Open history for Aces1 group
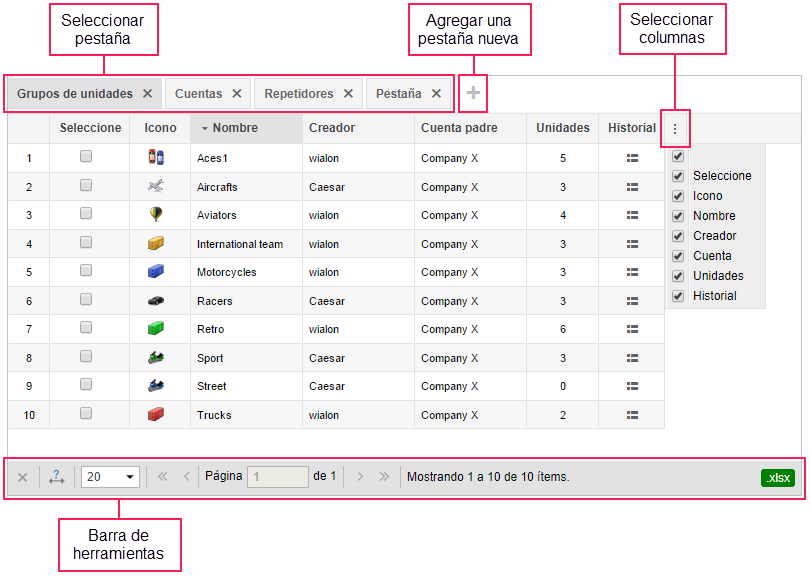 632,158
